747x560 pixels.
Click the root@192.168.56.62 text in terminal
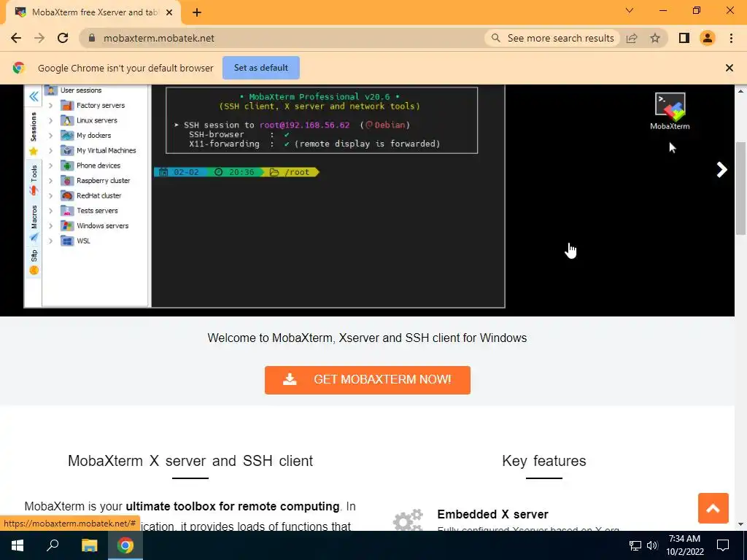coord(304,125)
